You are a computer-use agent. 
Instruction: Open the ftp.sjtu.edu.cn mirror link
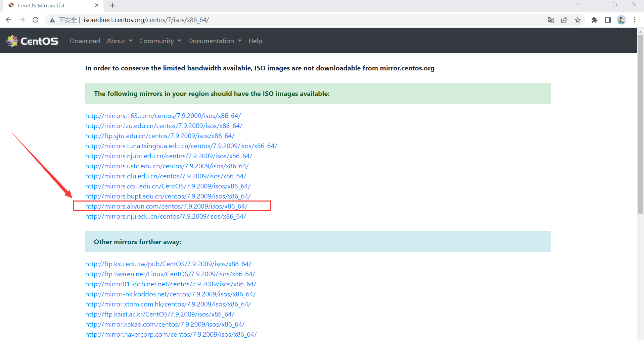[160, 136]
